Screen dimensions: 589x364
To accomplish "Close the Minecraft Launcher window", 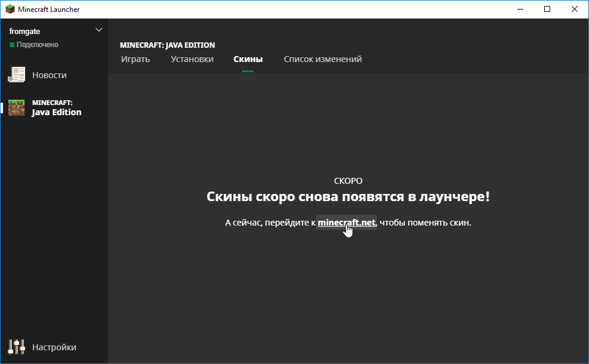I will tap(575, 9).
